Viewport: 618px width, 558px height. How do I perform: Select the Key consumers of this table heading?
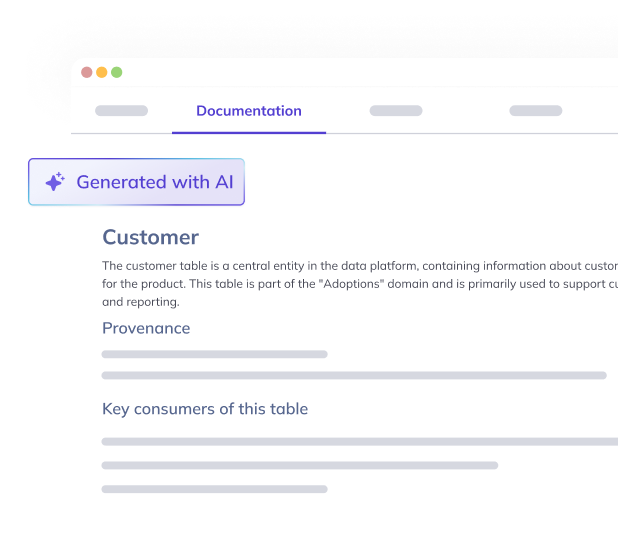click(x=205, y=409)
